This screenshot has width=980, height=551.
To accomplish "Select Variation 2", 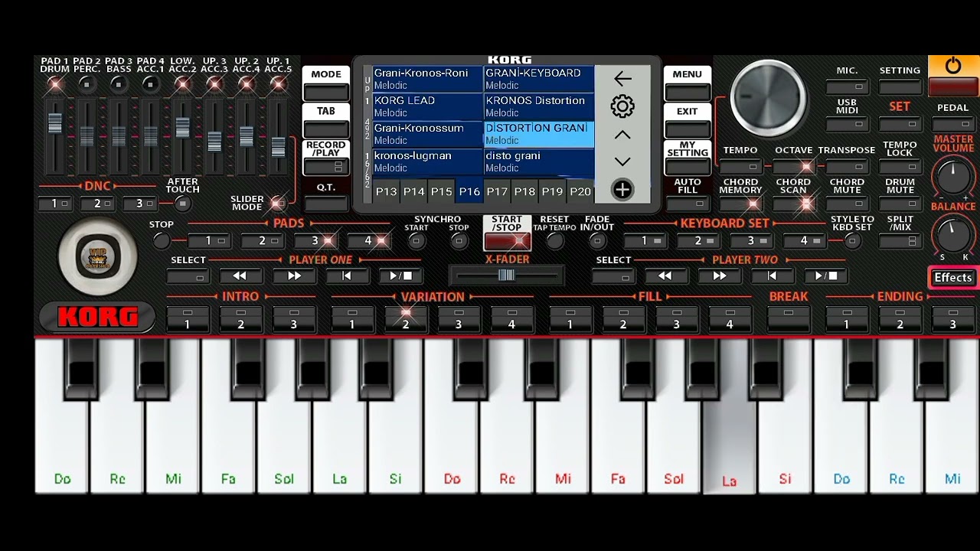I will [405, 318].
